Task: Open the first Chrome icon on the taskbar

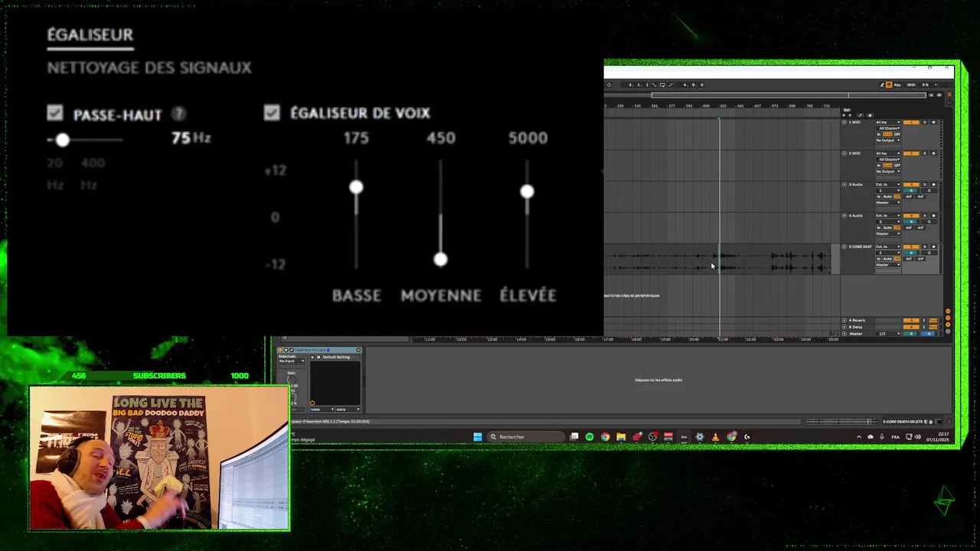Action: (x=605, y=437)
